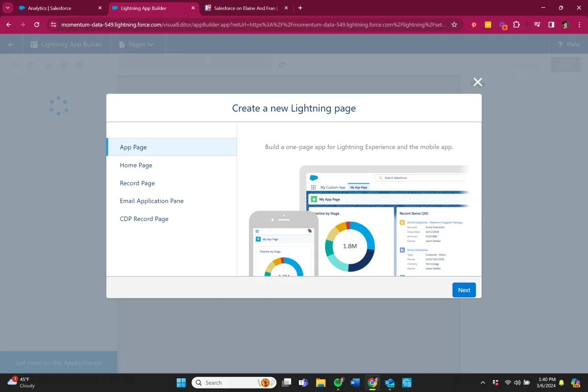
Task: Open the clock showing 1:40 PM
Action: pyautogui.click(x=546, y=383)
